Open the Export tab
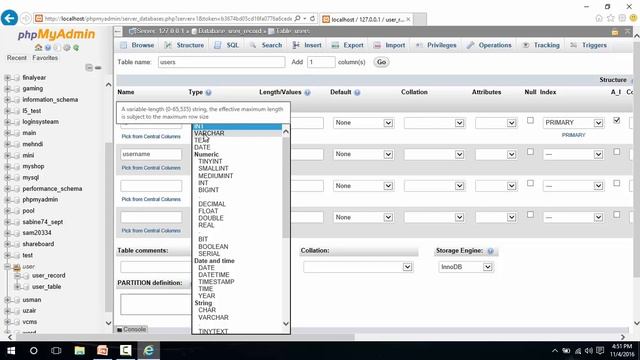The image size is (640, 360). coord(347,45)
